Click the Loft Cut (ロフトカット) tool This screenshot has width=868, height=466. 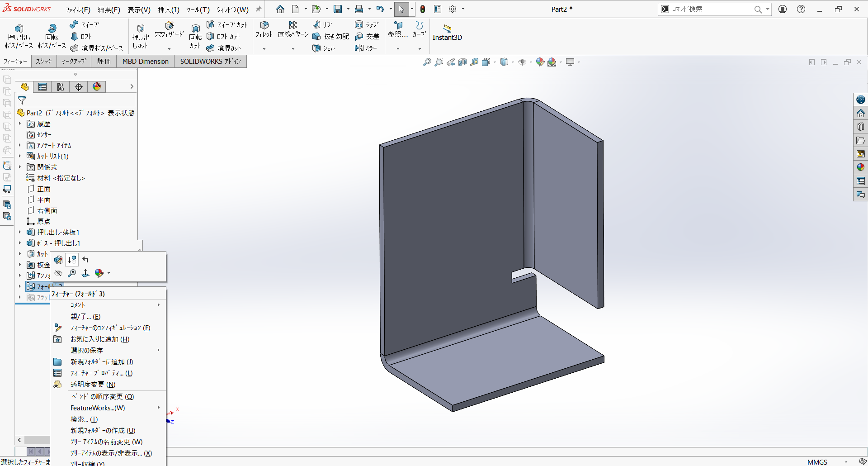coord(223,36)
